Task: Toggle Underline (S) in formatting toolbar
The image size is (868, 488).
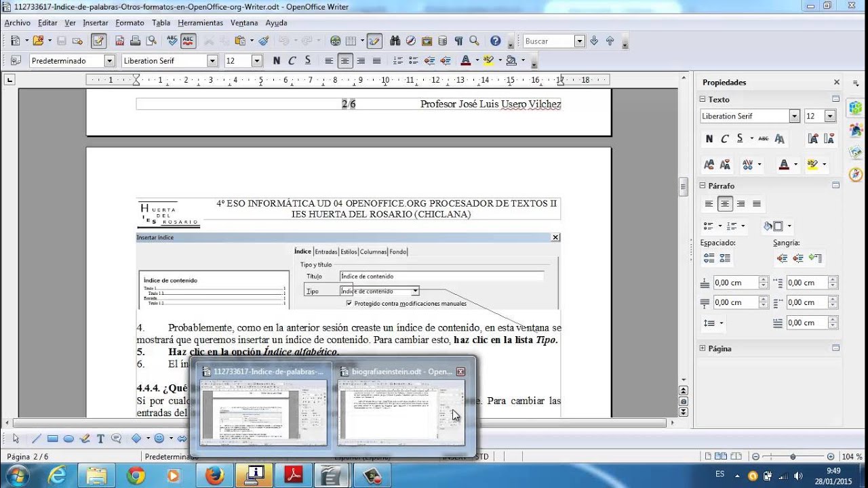Action: tap(307, 60)
